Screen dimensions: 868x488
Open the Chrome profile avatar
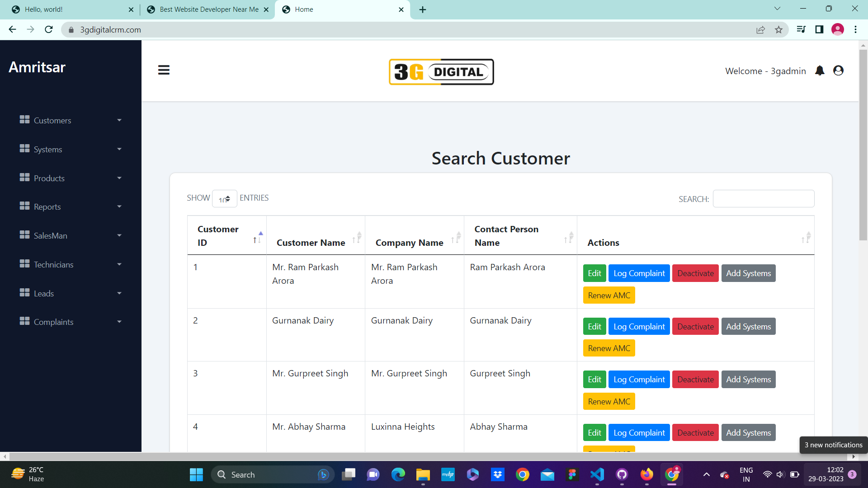(838, 29)
